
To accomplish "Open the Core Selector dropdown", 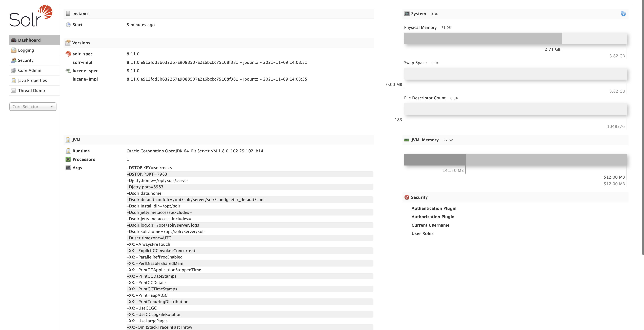I will tap(33, 107).
